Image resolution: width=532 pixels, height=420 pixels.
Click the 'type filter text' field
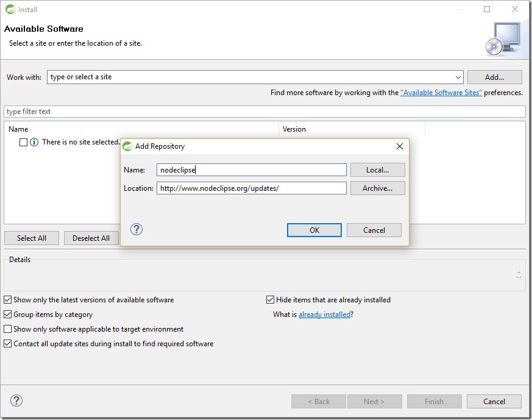264,112
